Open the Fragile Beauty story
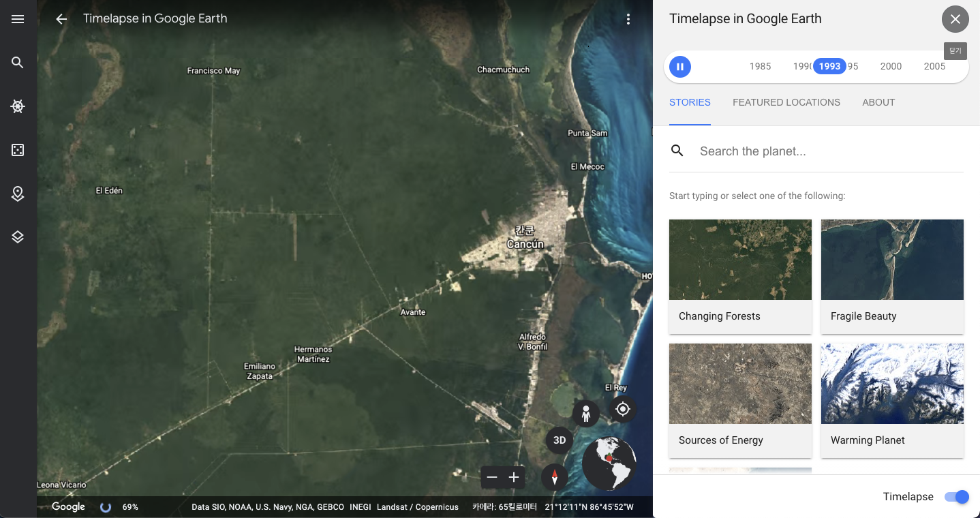 click(x=892, y=276)
